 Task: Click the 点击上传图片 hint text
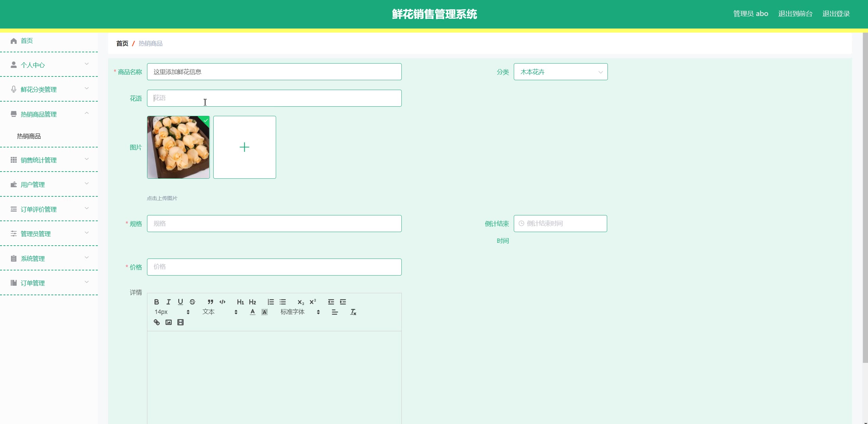162,198
